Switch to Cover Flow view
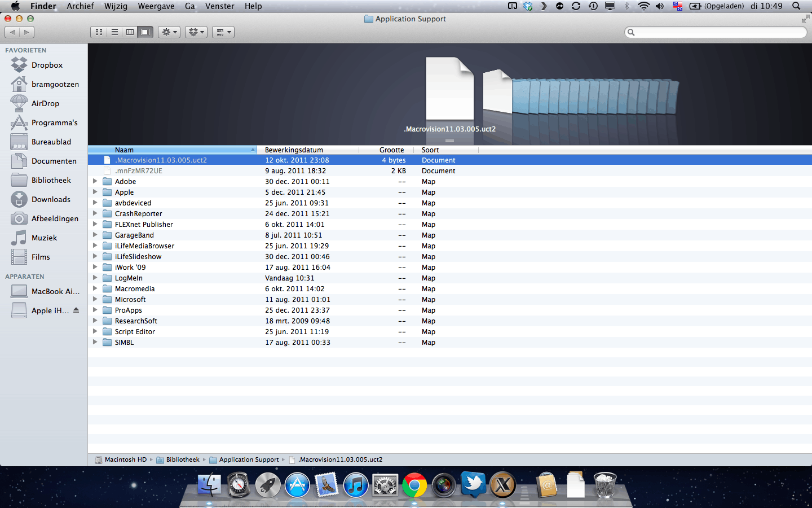Screen dimensions: 812x508 point(145,32)
